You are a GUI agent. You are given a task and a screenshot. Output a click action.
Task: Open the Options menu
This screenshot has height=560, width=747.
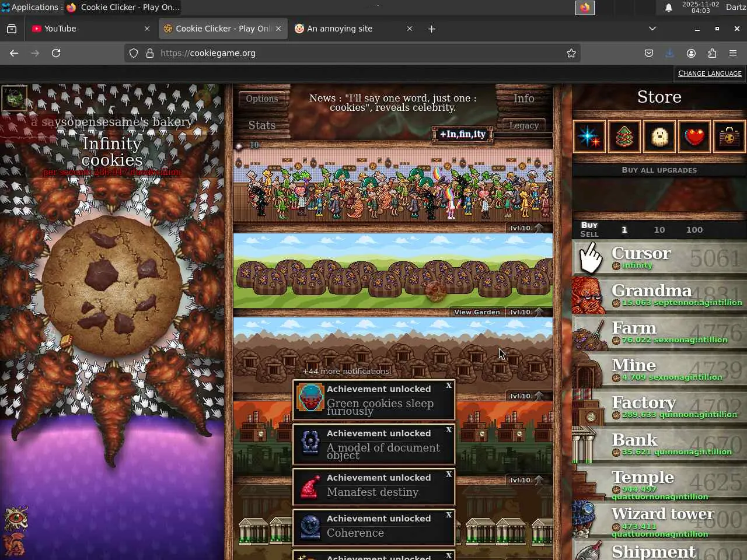262,99
